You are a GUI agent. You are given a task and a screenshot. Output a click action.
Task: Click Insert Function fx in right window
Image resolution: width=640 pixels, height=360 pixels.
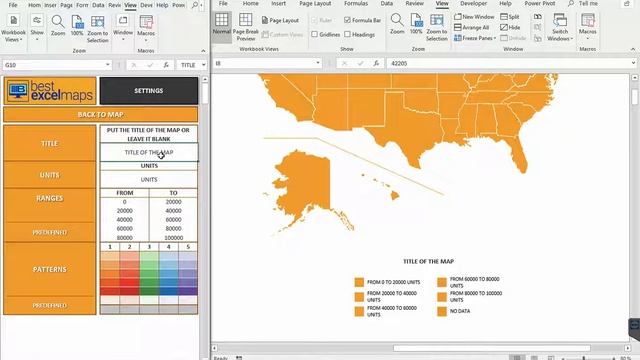[x=376, y=63]
